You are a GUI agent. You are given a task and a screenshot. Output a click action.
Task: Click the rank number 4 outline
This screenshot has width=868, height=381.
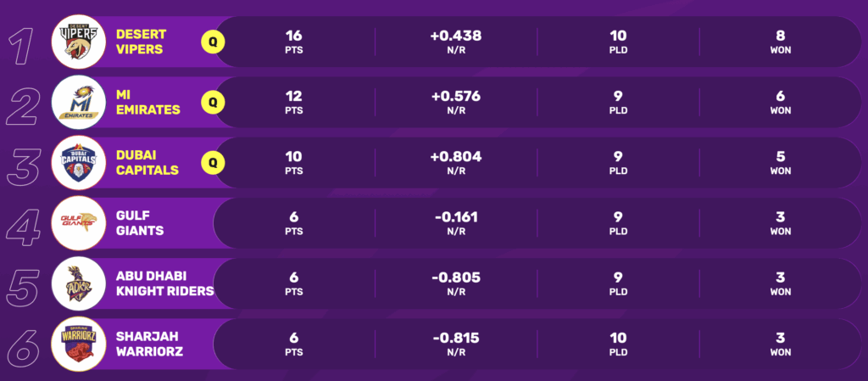point(25,224)
